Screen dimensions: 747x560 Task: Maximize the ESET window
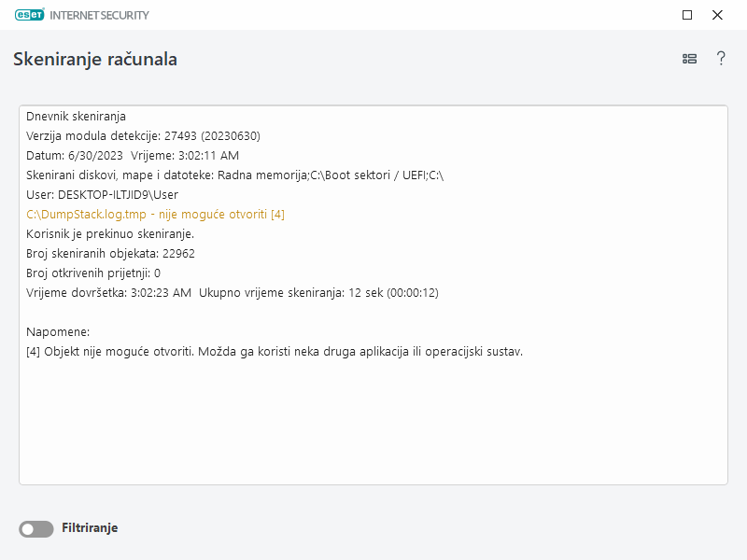coord(687,15)
